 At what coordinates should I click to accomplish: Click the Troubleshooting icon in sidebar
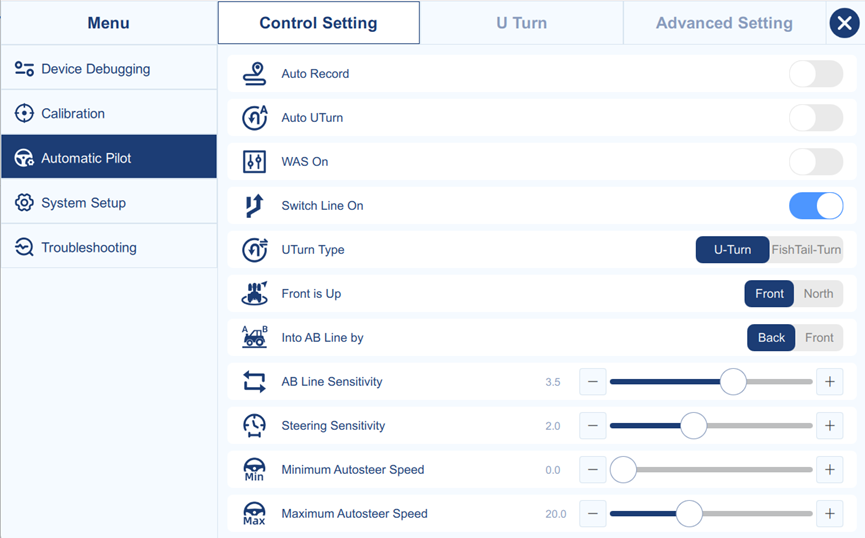24,247
